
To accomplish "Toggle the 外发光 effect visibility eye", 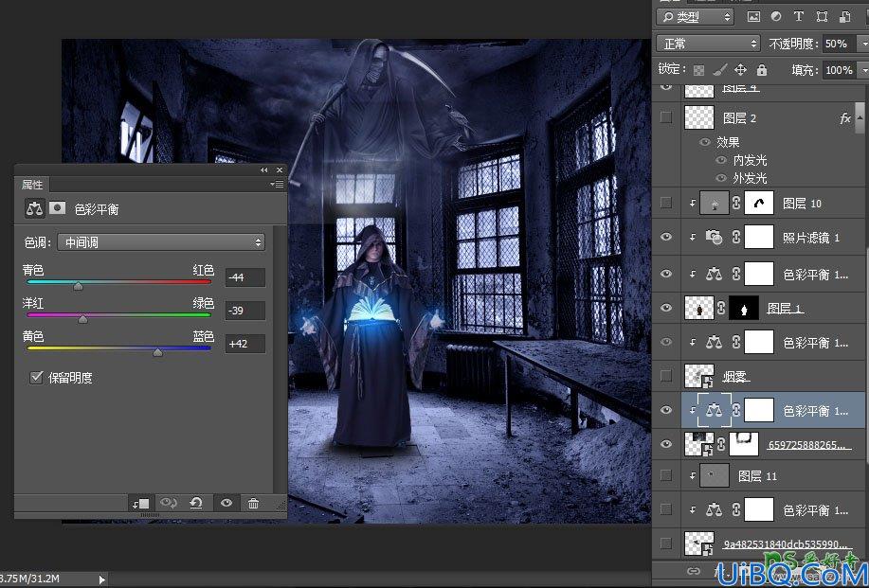I will [721, 178].
